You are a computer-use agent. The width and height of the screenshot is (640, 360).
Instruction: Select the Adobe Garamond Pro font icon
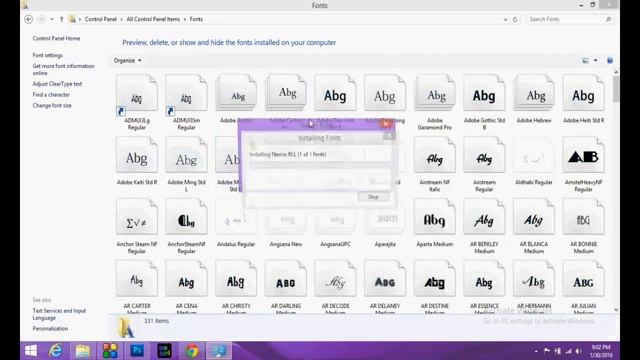pos(435,93)
